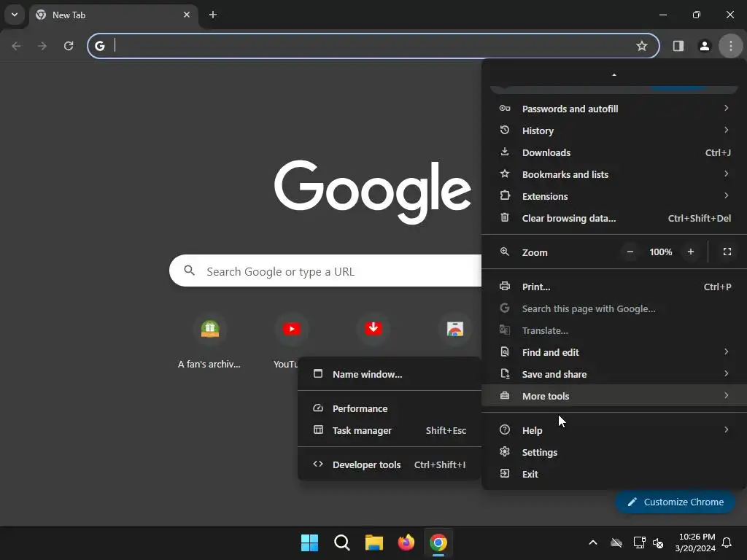Click the muted volume tray icon
This screenshot has height=560, width=747.
tap(658, 542)
